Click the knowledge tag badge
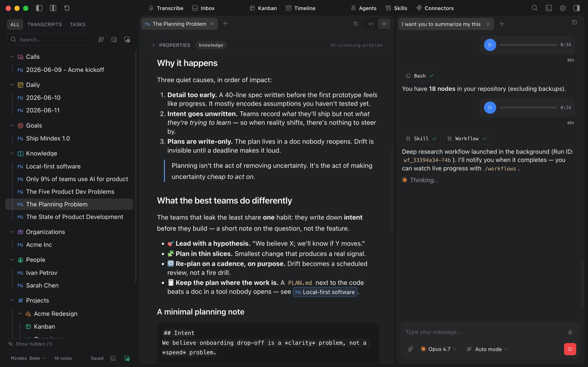588x367 pixels. (x=211, y=45)
